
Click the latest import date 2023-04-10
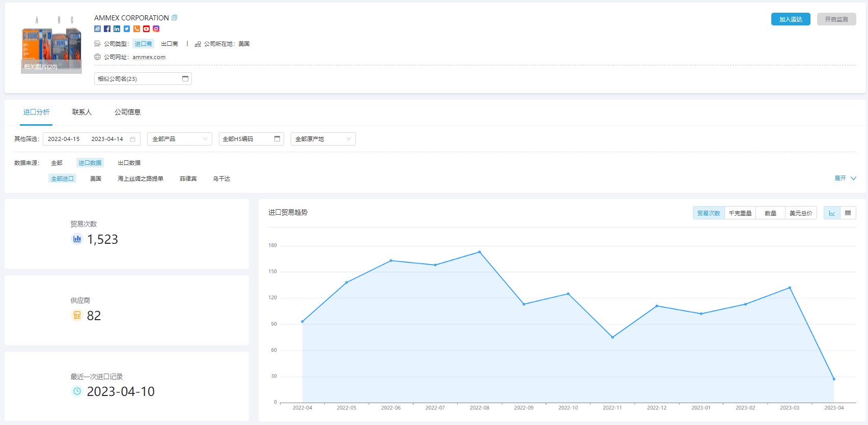(x=121, y=391)
